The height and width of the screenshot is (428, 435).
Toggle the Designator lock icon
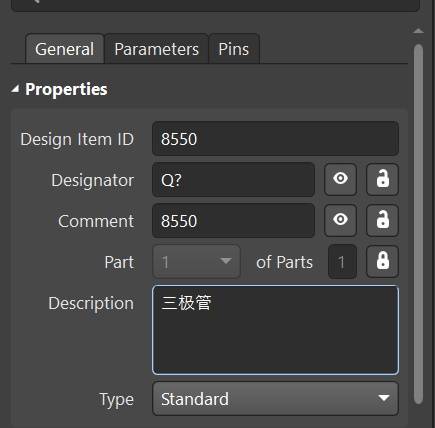382,179
